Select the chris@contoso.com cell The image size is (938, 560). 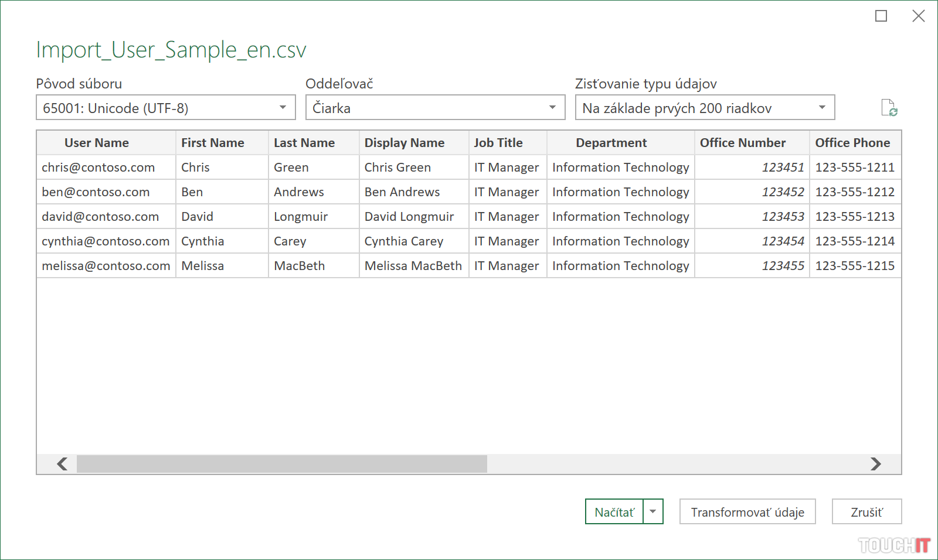[x=98, y=168]
